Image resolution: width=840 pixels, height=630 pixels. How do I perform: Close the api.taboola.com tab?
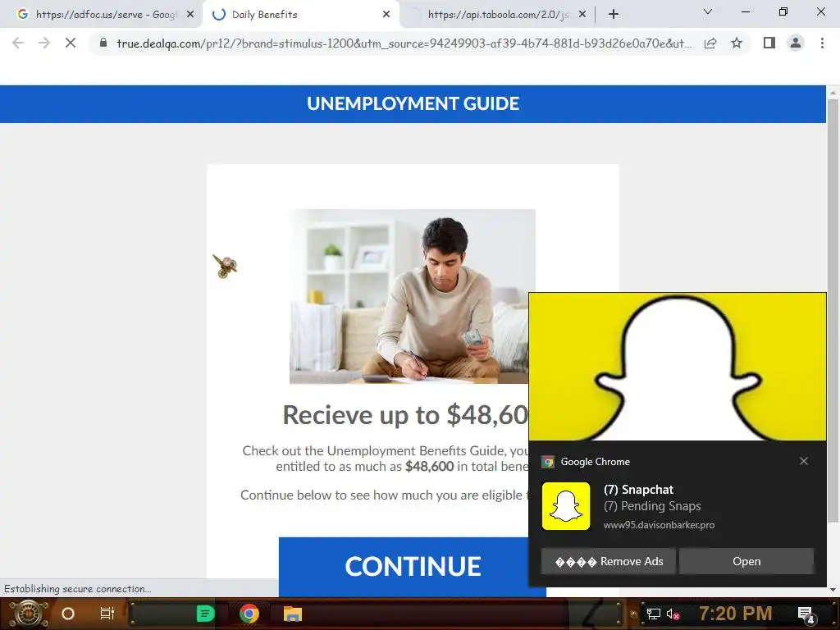coord(582,15)
